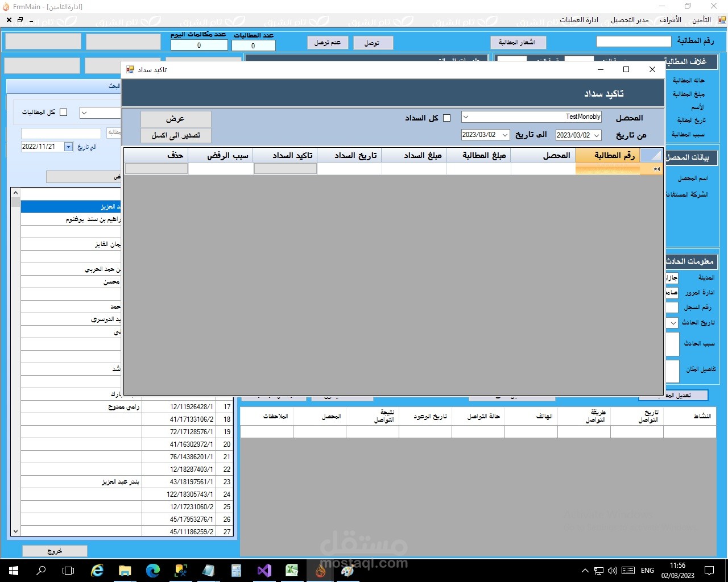Click the رقم المطالبة input field

click(x=634, y=41)
